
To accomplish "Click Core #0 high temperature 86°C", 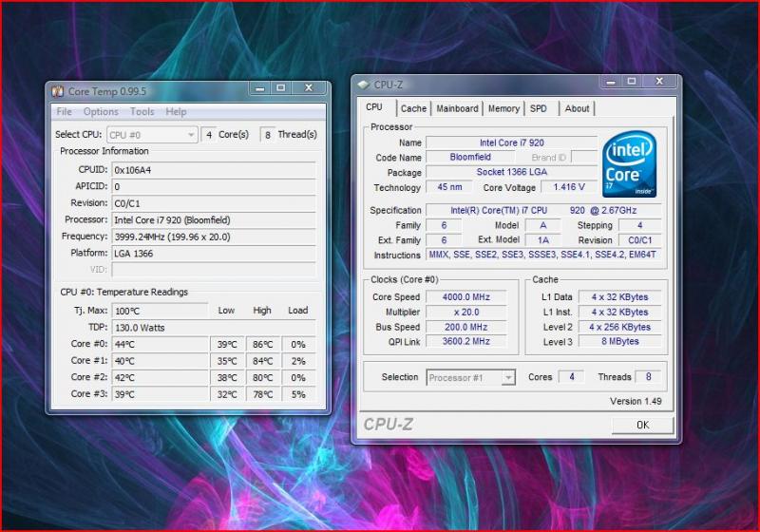I will tap(263, 345).
